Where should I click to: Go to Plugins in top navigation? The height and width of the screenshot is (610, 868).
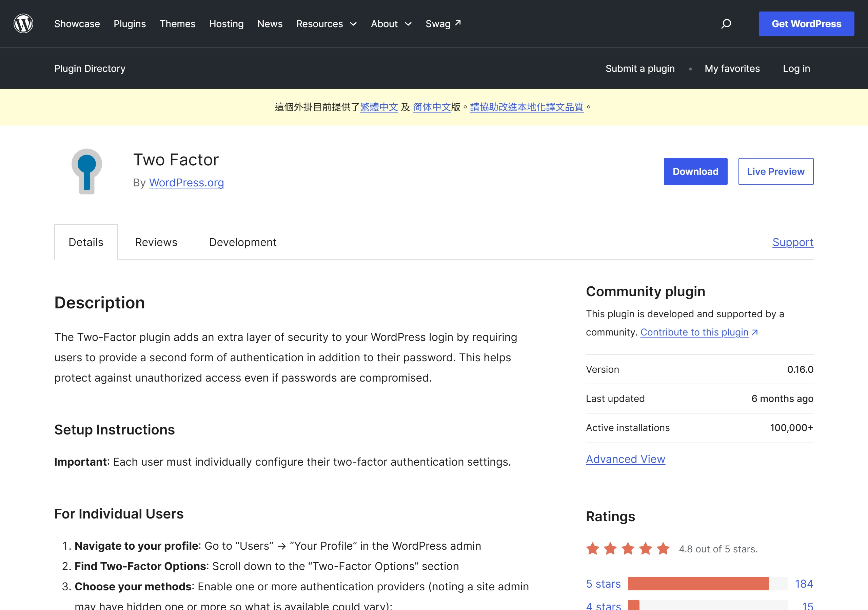[x=130, y=24]
